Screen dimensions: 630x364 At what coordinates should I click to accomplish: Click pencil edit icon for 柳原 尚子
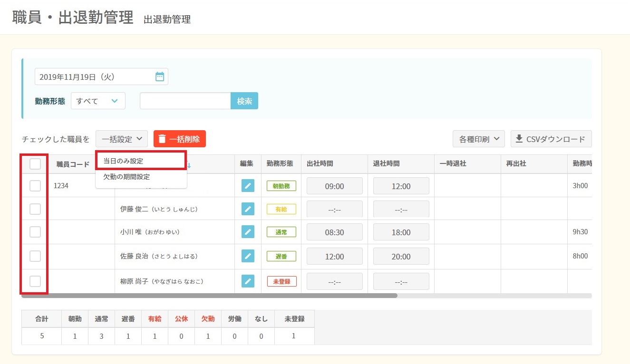248,281
